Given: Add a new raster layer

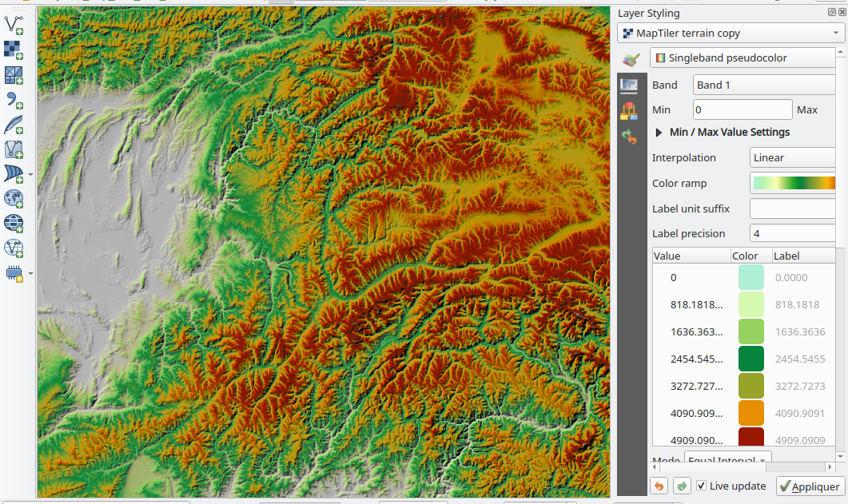Looking at the screenshot, I should (x=13, y=50).
